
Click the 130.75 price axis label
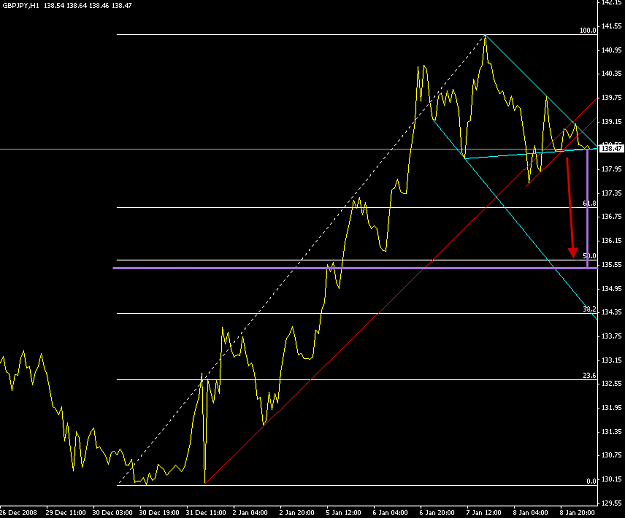[611, 455]
